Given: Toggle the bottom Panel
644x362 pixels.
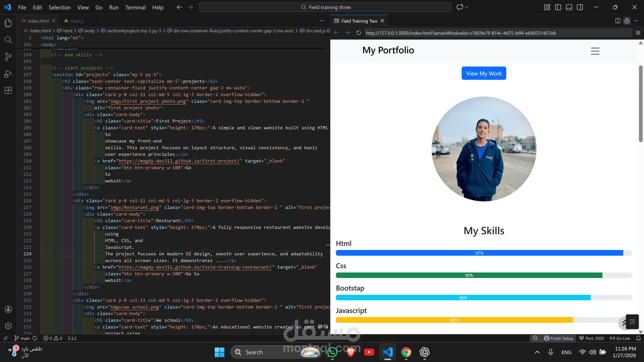Looking at the screenshot, I should [569, 7].
